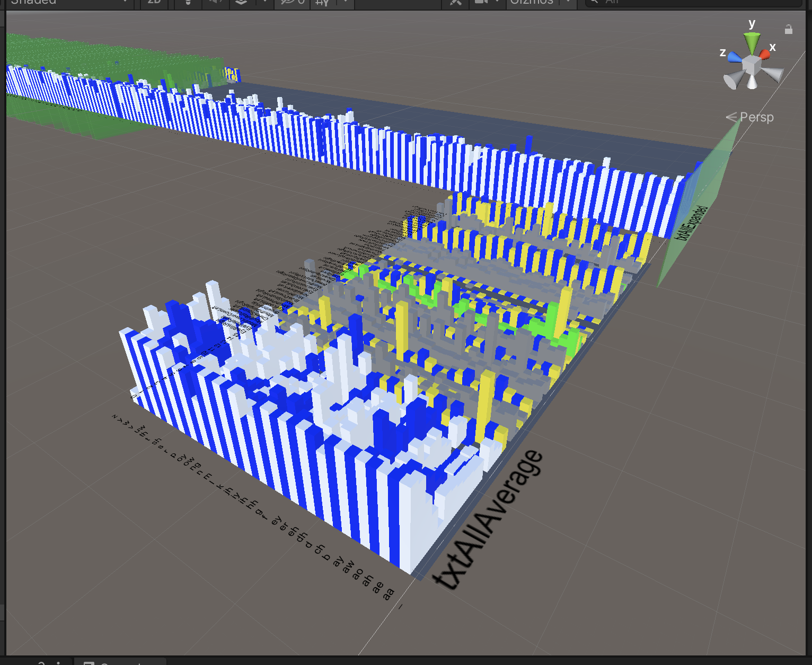Screen dimensions: 812x665
Task: Click the center cube of orientation gizmo
Action: pyautogui.click(x=751, y=66)
